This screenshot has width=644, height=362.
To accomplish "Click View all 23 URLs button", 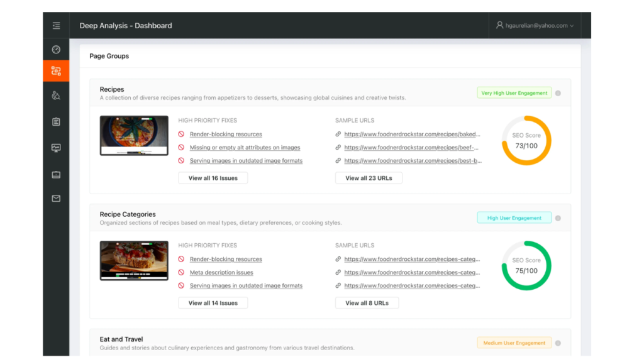I will tap(369, 178).
